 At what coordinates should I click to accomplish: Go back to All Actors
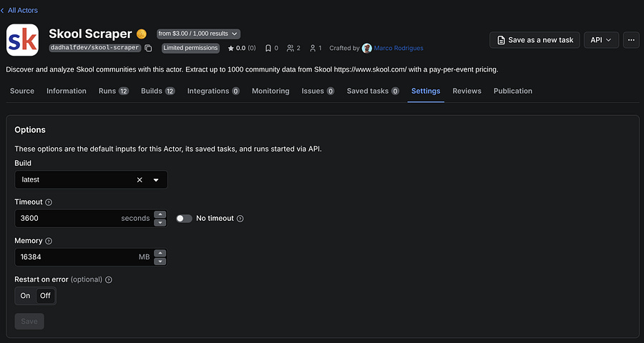[19, 10]
